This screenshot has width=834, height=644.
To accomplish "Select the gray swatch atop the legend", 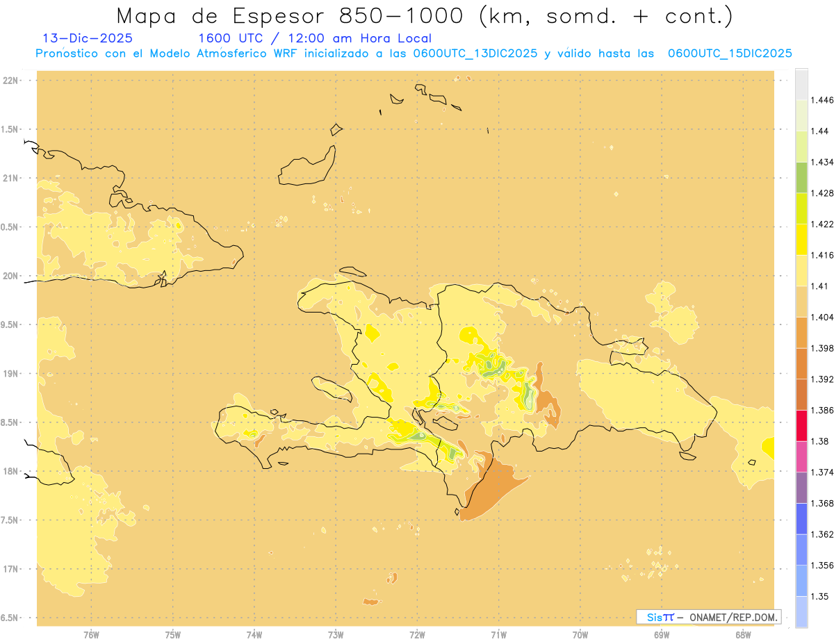I will (801, 84).
